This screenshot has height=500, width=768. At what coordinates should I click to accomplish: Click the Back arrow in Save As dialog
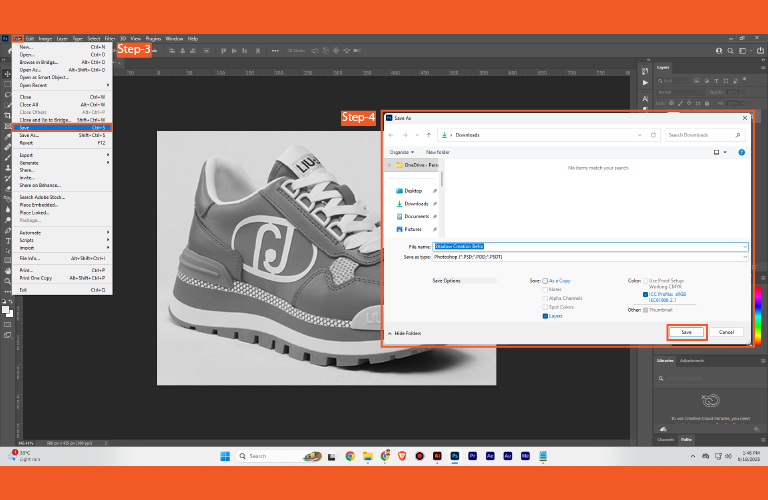click(x=392, y=135)
